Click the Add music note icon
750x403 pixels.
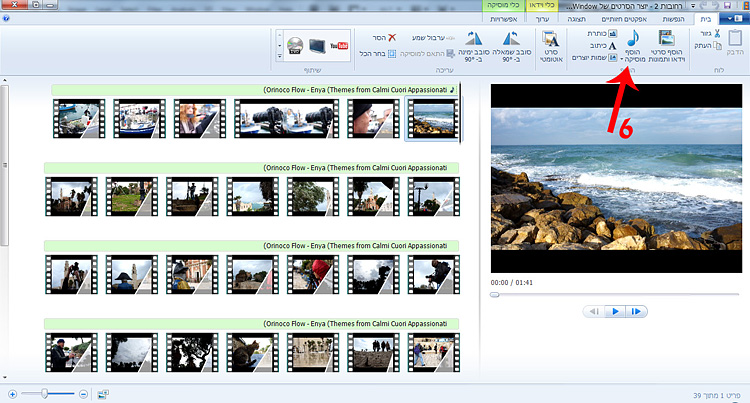point(633,40)
